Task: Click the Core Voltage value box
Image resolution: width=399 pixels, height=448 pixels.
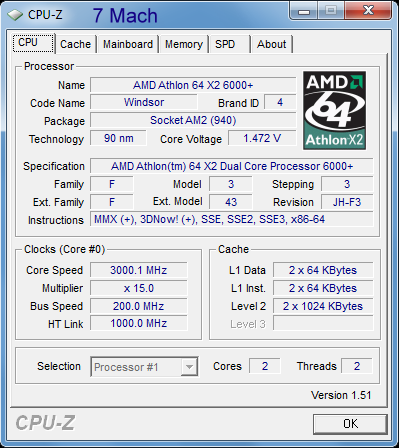Action: (262, 138)
